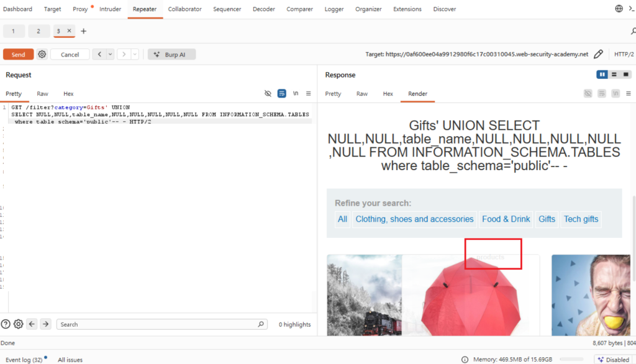Switch to top-bottom stacked layout view
The image size is (636, 364).
click(x=614, y=75)
